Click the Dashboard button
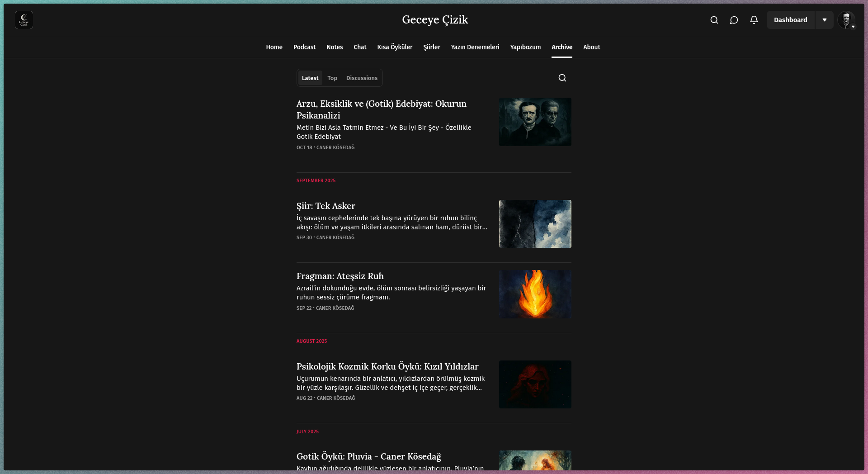This screenshot has height=474, width=868. click(791, 20)
